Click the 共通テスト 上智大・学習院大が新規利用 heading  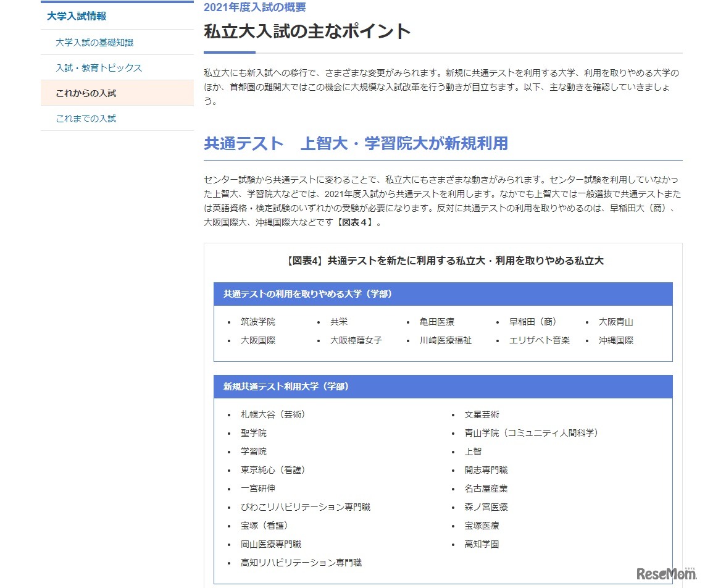pyautogui.click(x=356, y=143)
